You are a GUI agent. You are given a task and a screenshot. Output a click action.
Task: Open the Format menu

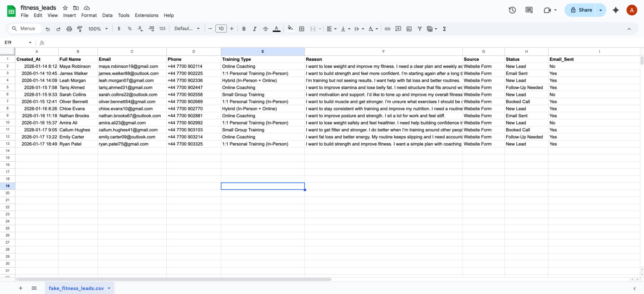(x=89, y=15)
